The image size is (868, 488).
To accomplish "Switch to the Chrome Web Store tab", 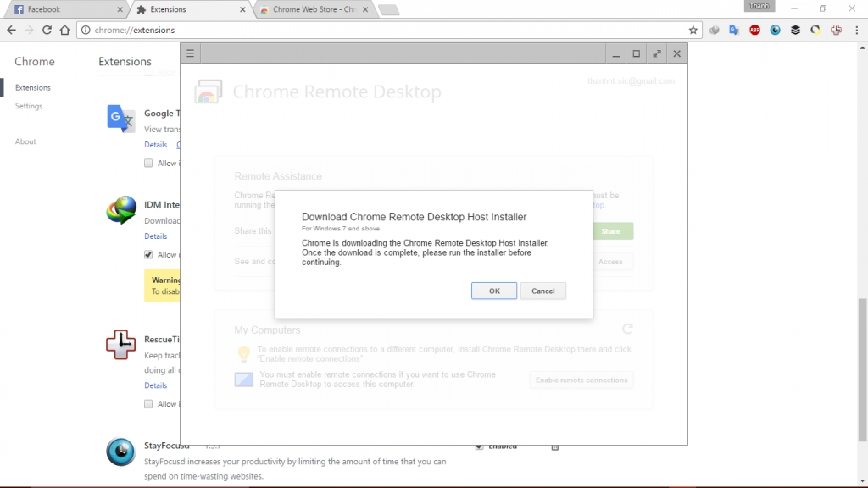I will pyautogui.click(x=313, y=9).
